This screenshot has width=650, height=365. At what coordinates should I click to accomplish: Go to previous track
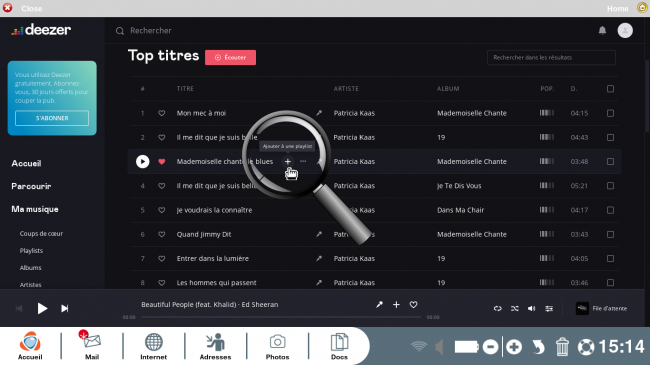coord(19,308)
